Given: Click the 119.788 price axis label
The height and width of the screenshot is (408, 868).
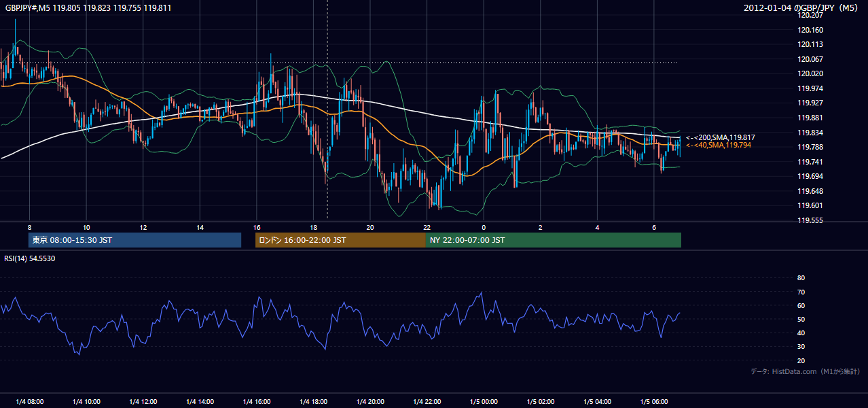Looking at the screenshot, I should 810,147.
